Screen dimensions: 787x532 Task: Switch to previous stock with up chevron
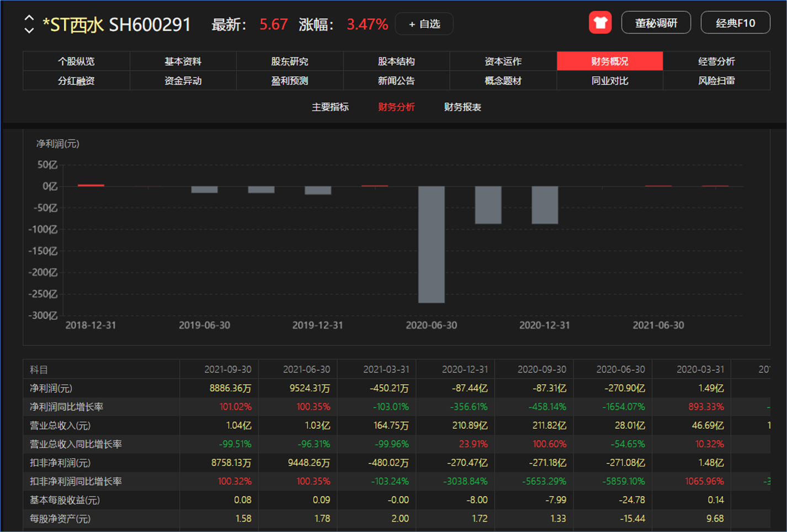[29, 18]
